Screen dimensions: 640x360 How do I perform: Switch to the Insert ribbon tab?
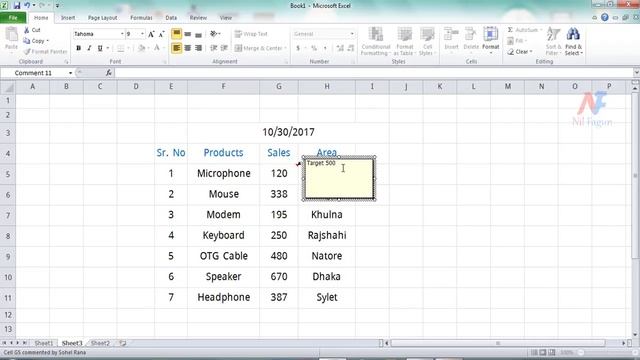pyautogui.click(x=68, y=18)
